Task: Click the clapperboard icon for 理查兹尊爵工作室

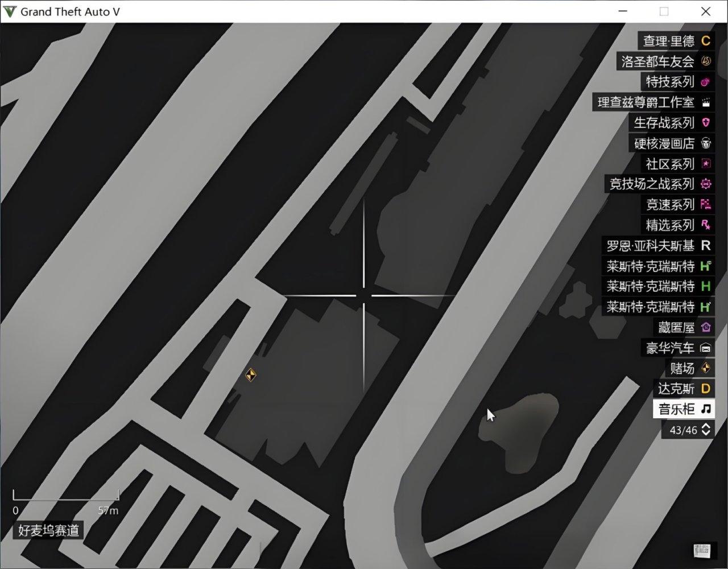Action: [x=706, y=102]
